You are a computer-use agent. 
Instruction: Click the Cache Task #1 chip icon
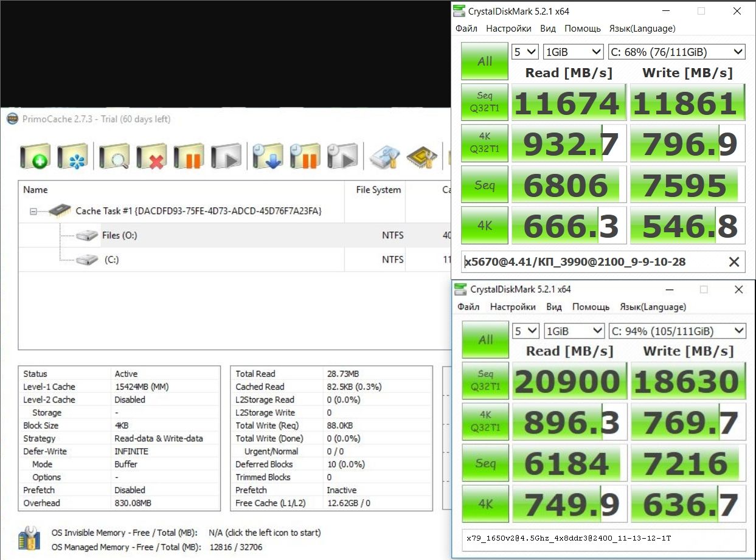point(59,210)
